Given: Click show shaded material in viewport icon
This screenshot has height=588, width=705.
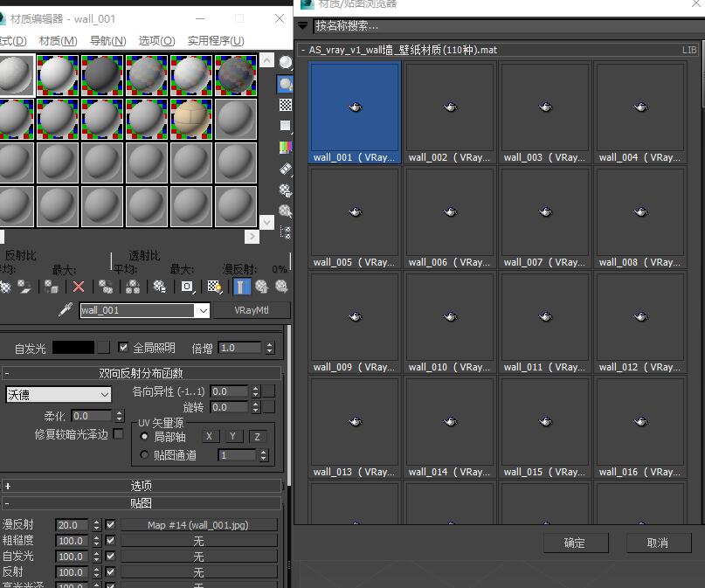Looking at the screenshot, I should [x=215, y=286].
